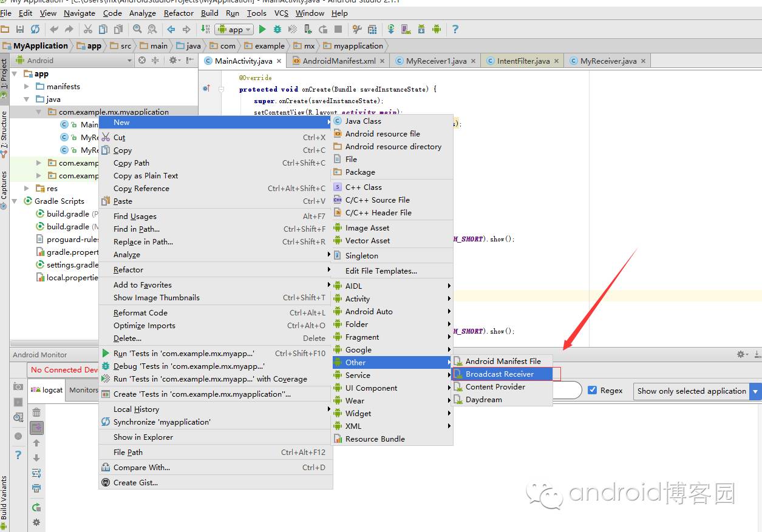The height and width of the screenshot is (532, 762).
Task: Click the Back navigation arrow icon
Action: click(171, 29)
